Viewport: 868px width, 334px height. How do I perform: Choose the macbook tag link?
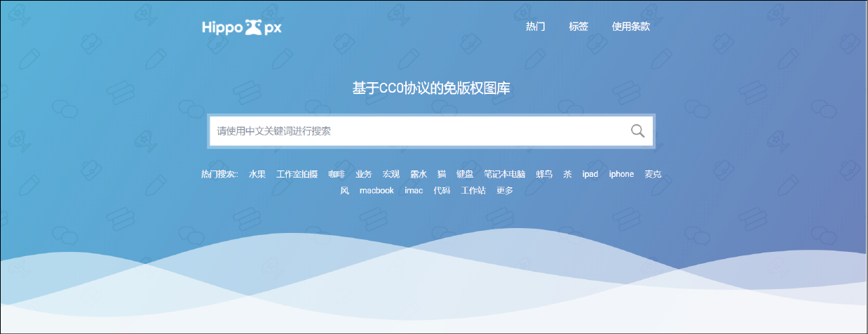[x=377, y=191]
